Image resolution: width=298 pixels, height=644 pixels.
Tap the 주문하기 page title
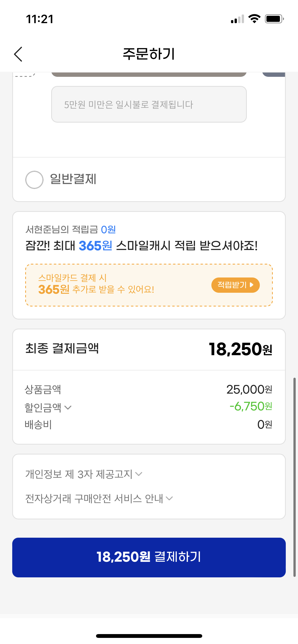click(149, 54)
